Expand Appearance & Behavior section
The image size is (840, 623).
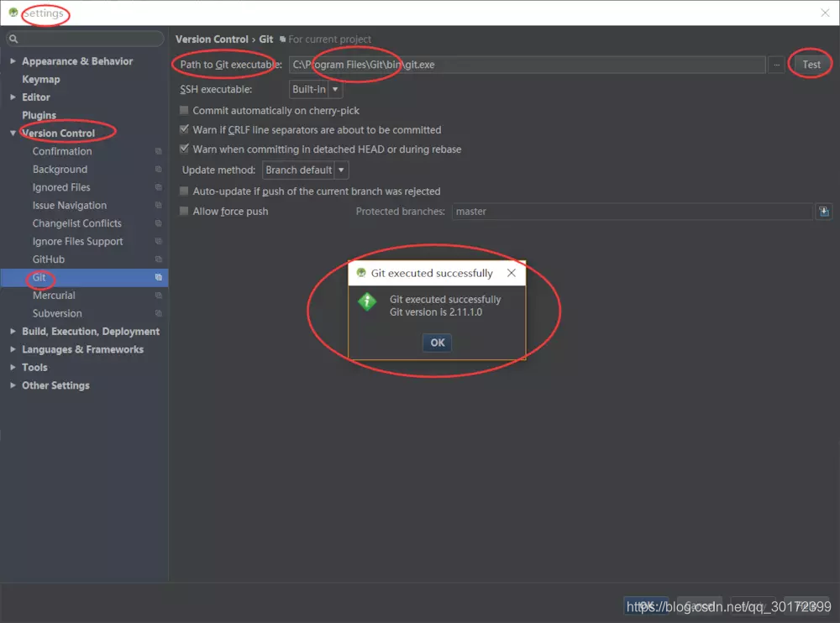coord(13,61)
